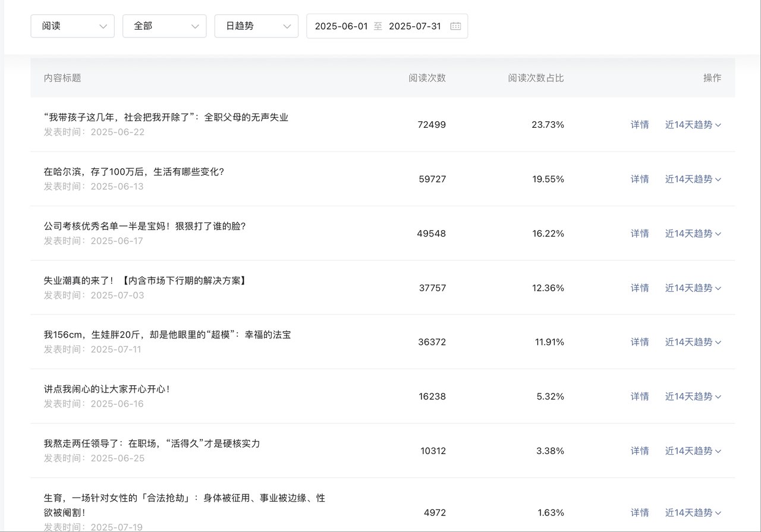
Task: Click the 阅读次数占比 column header
Action: tap(536, 78)
